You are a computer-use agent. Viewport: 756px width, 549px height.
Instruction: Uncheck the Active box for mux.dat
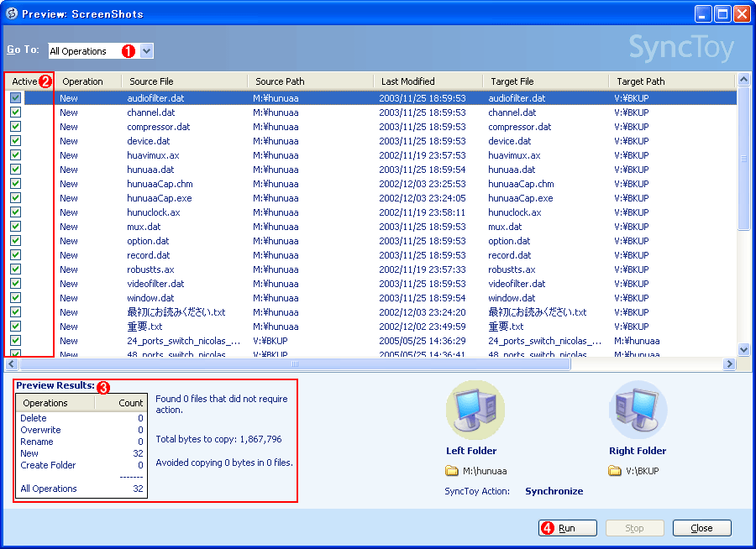[15, 227]
